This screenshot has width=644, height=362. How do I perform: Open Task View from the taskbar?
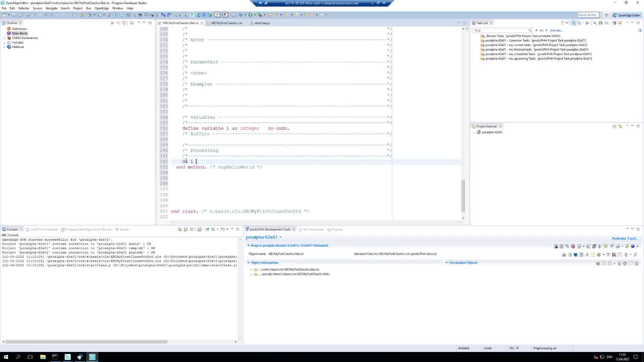point(30,357)
